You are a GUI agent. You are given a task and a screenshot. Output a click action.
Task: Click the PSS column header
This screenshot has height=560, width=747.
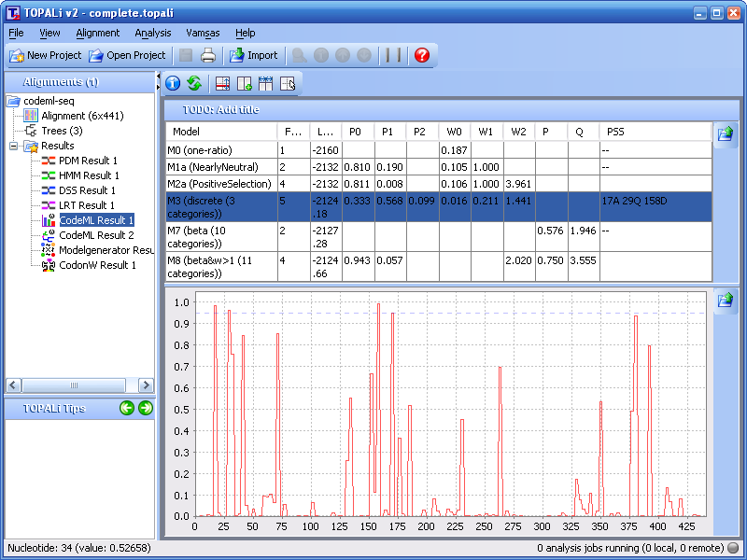[655, 132]
